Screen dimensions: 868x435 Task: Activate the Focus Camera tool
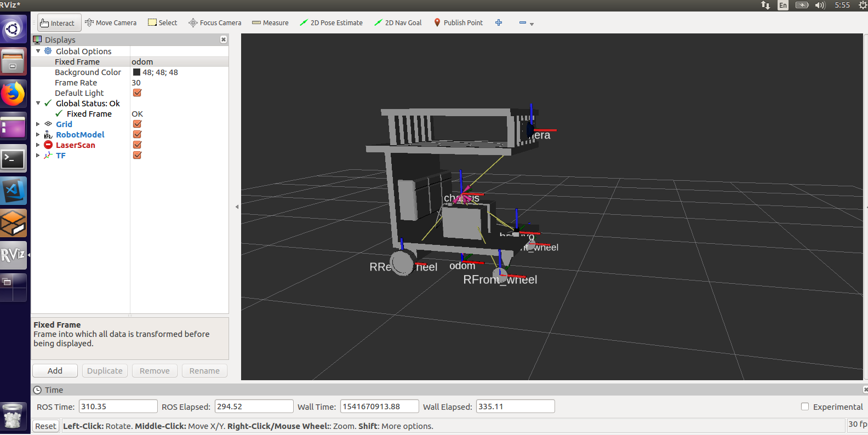coord(215,23)
